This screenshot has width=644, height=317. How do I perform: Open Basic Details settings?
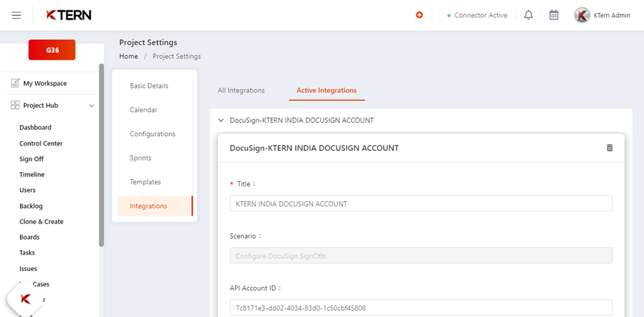click(x=149, y=86)
